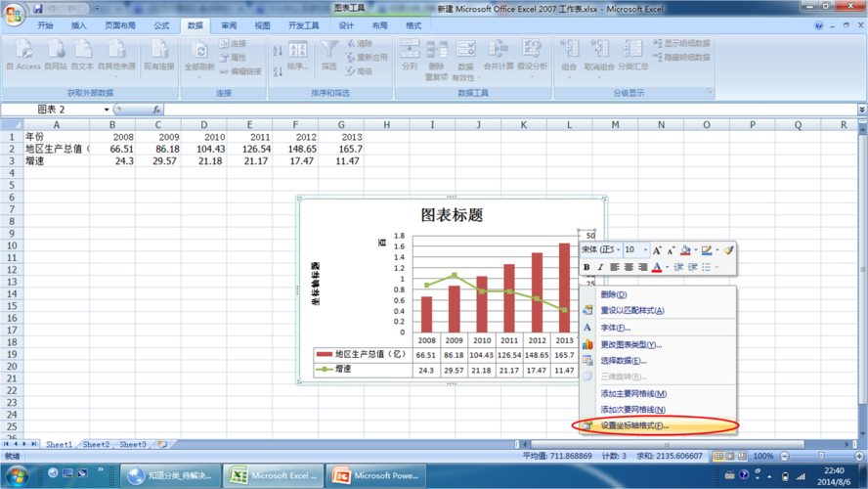Switch to Page Break Preview in status bar
The image size is (868, 489).
pyautogui.click(x=742, y=457)
